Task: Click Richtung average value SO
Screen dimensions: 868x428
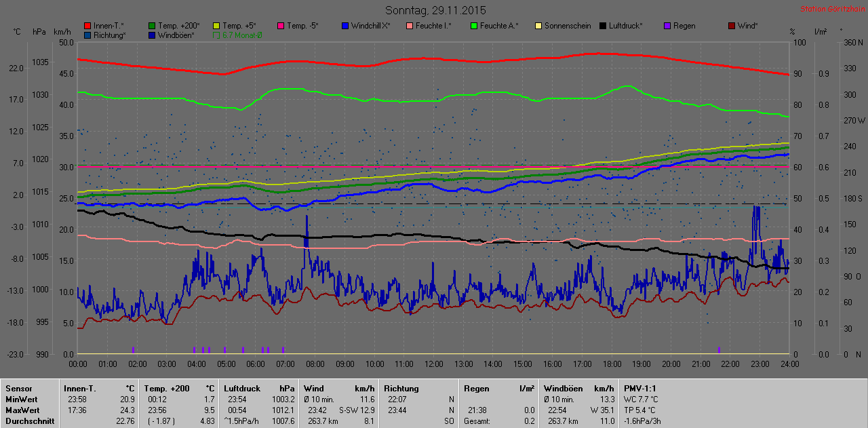Action: tap(449, 421)
